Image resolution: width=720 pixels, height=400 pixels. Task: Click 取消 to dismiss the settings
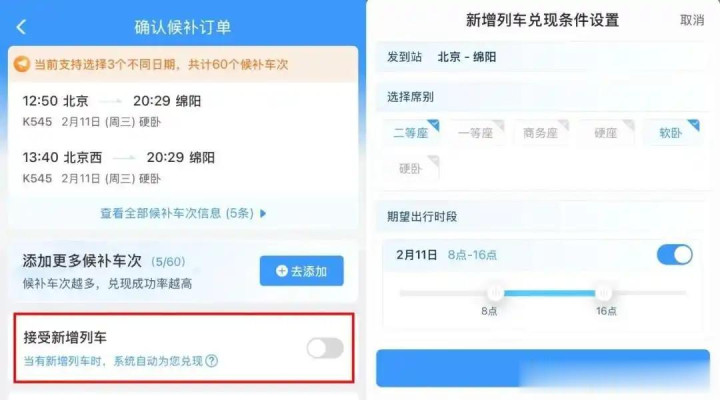[x=692, y=20]
